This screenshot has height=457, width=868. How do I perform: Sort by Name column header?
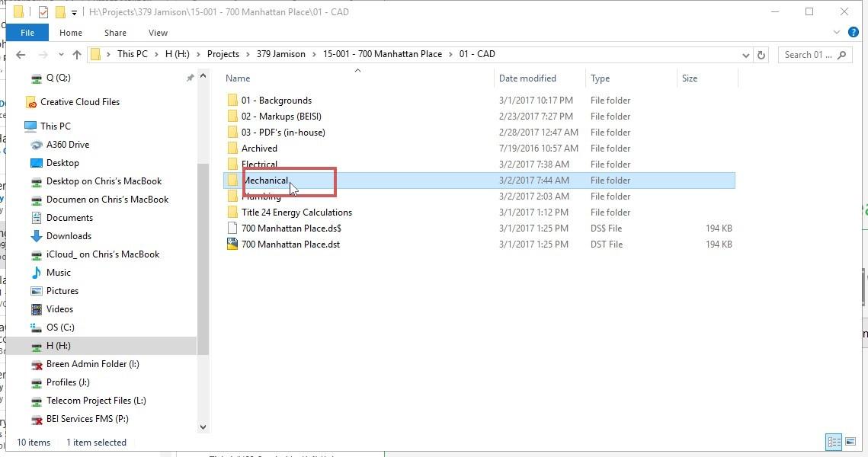[x=238, y=78]
